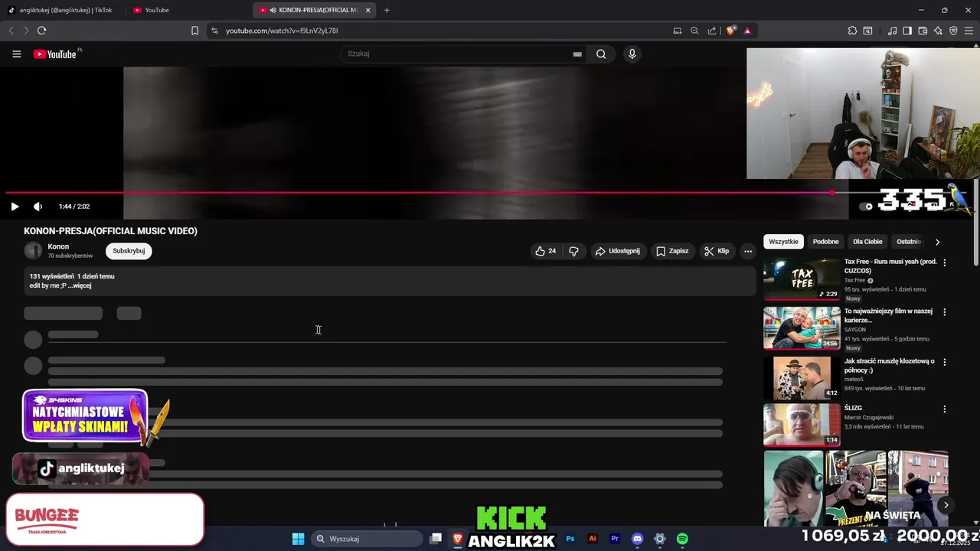This screenshot has width=980, height=551.
Task: Go to YouTube home via the logo
Action: [x=54, y=54]
